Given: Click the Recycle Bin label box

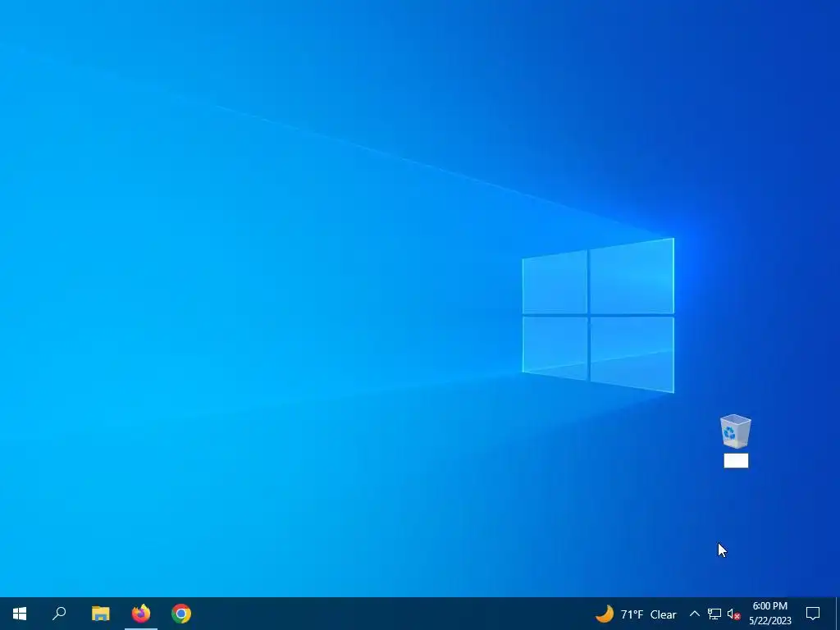Looking at the screenshot, I should coord(736,461).
